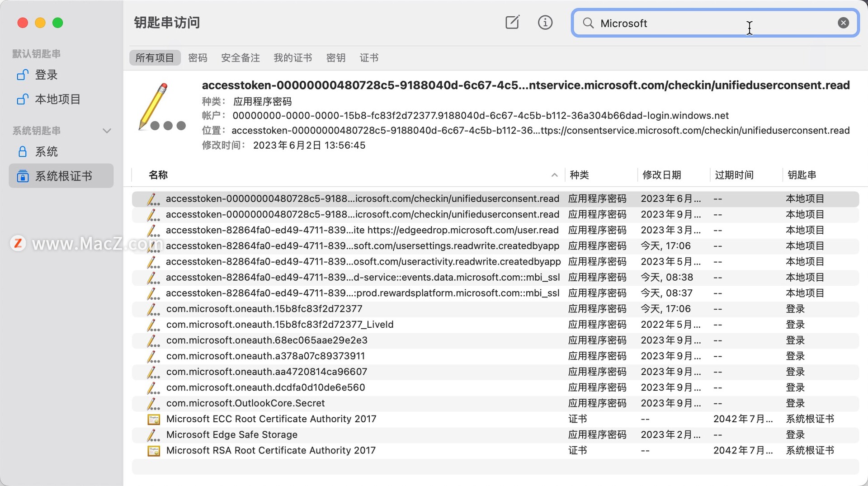Click pencil icon of useractivity.readwrite row

[153, 262]
